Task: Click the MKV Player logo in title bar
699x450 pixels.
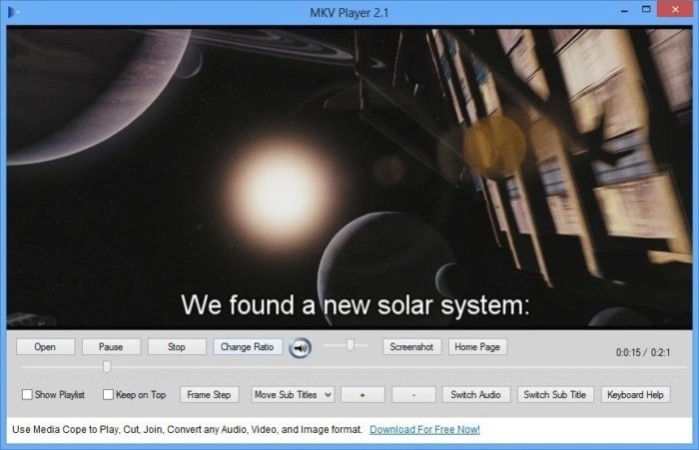Action: 13,12
